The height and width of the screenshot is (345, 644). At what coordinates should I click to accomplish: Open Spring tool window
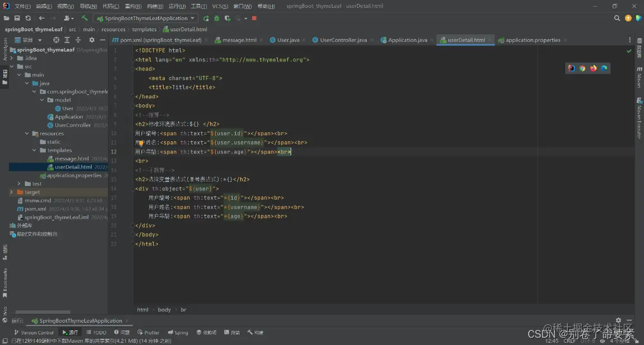pyautogui.click(x=178, y=332)
